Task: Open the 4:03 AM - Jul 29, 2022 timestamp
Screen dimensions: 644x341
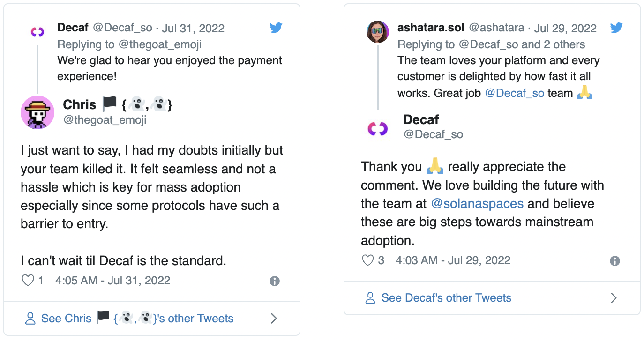Action: pyautogui.click(x=453, y=260)
